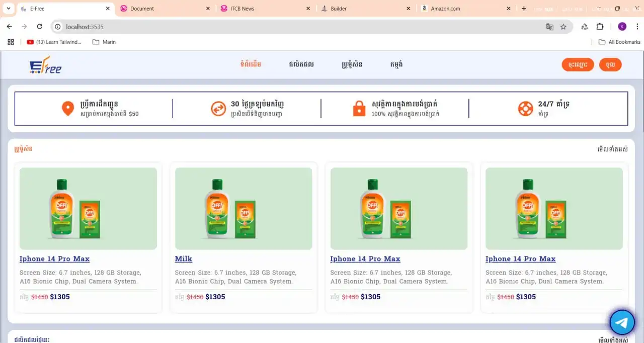Go back with the browser back arrow
The height and width of the screenshot is (343, 644).
point(9,27)
